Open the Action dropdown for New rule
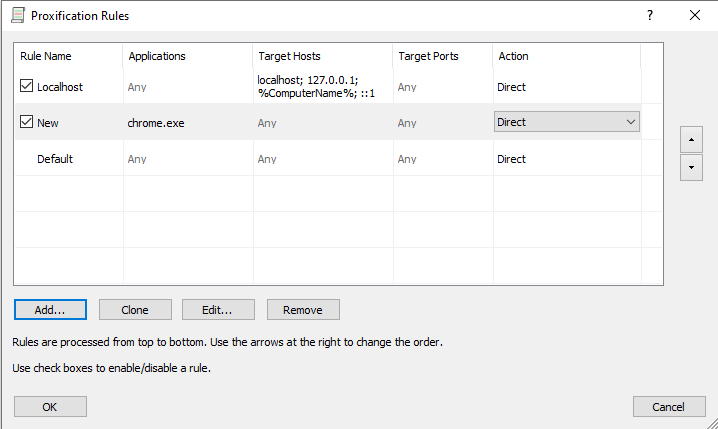 (x=566, y=122)
